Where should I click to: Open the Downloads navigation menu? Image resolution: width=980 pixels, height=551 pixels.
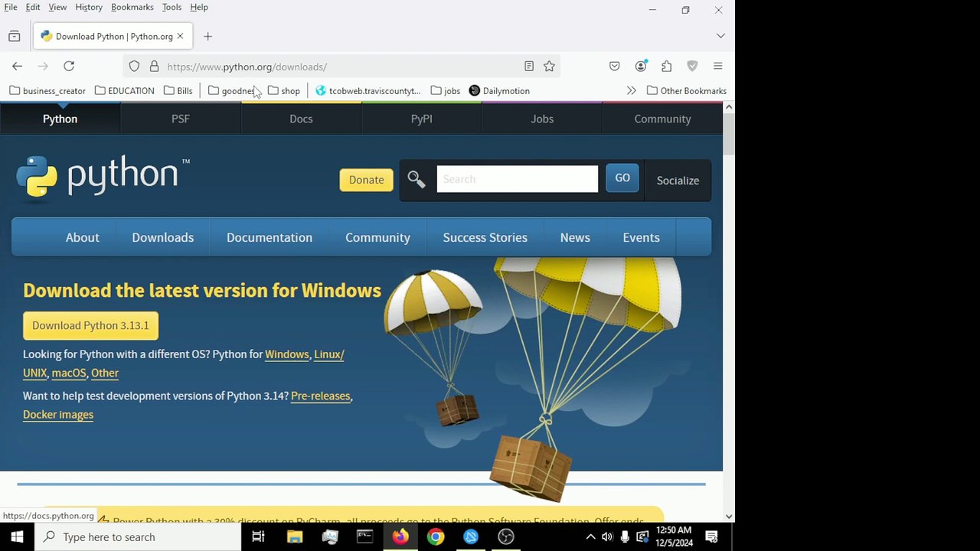[163, 237]
